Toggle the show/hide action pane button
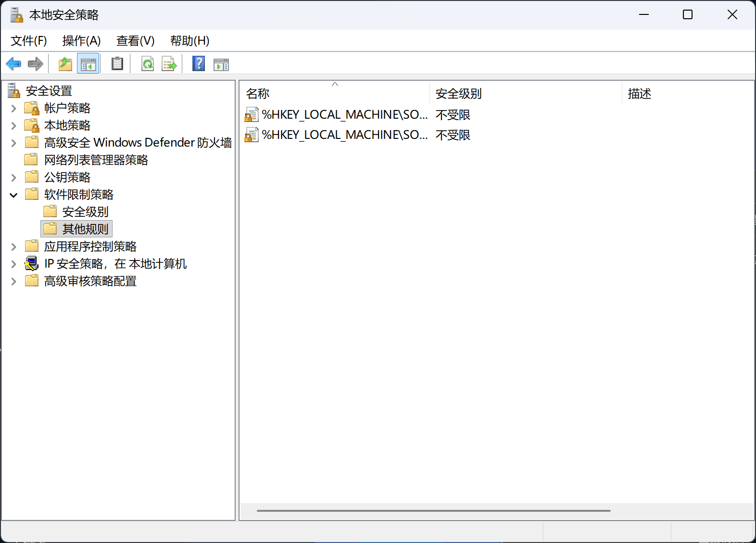Screen dimensions: 756x543 [221, 64]
